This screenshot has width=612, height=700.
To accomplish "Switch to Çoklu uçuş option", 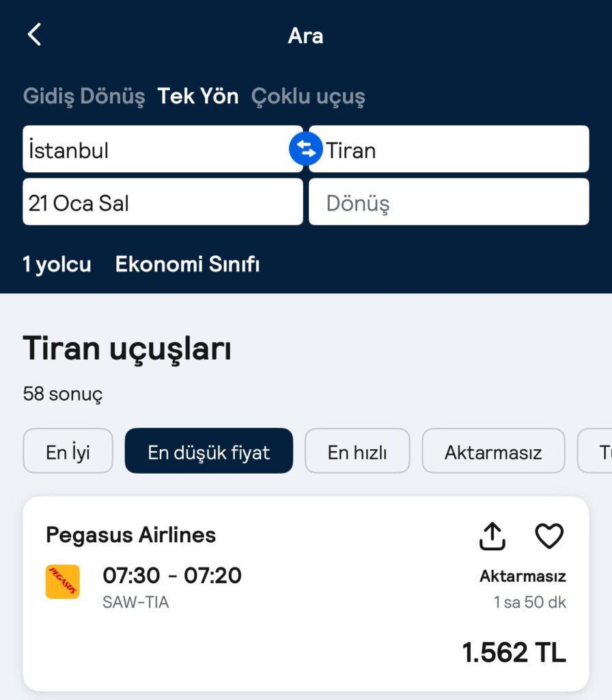I will [308, 97].
